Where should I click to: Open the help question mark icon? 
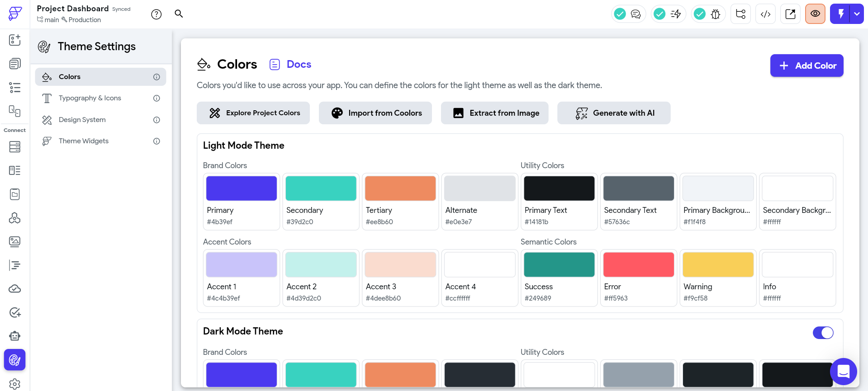point(157,14)
